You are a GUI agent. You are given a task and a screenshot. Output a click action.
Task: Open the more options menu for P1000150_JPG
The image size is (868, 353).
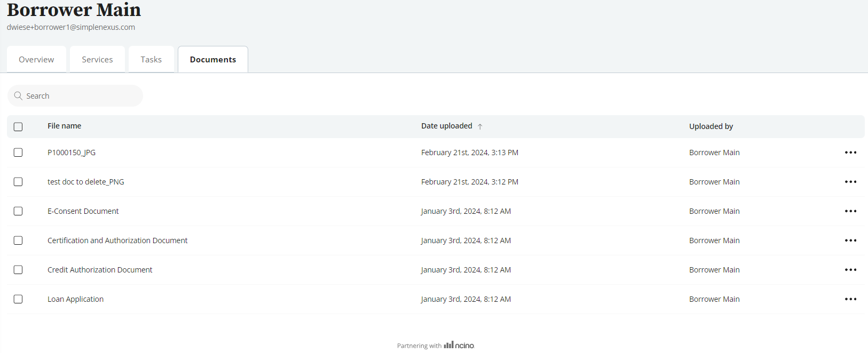[850, 153]
